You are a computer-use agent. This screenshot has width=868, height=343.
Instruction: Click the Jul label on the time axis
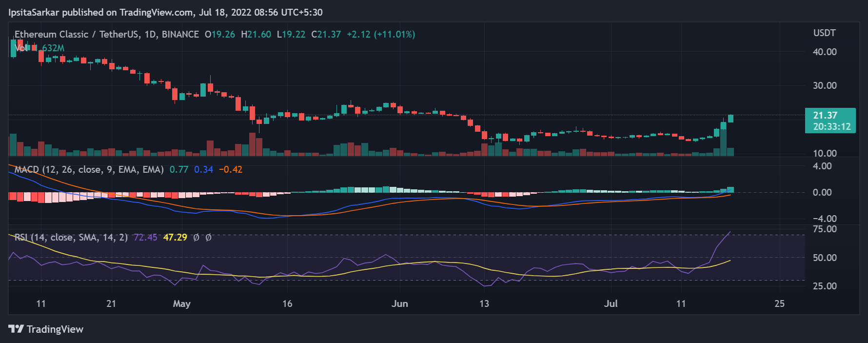coord(611,303)
